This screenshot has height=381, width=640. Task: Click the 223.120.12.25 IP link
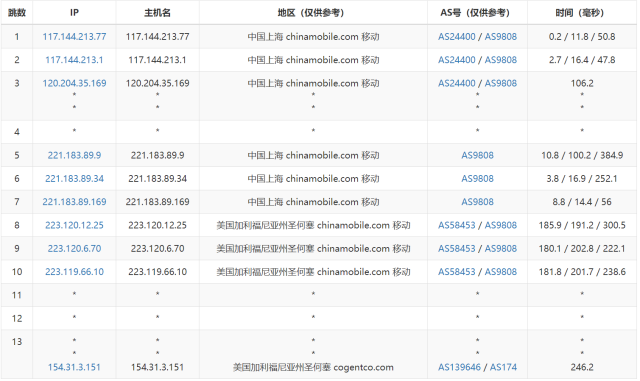74,225
